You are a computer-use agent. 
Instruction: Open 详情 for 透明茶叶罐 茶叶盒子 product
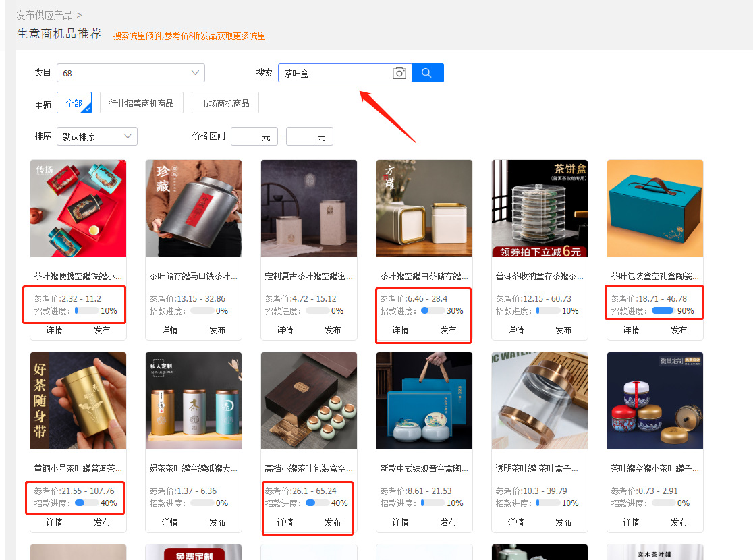tap(515, 522)
